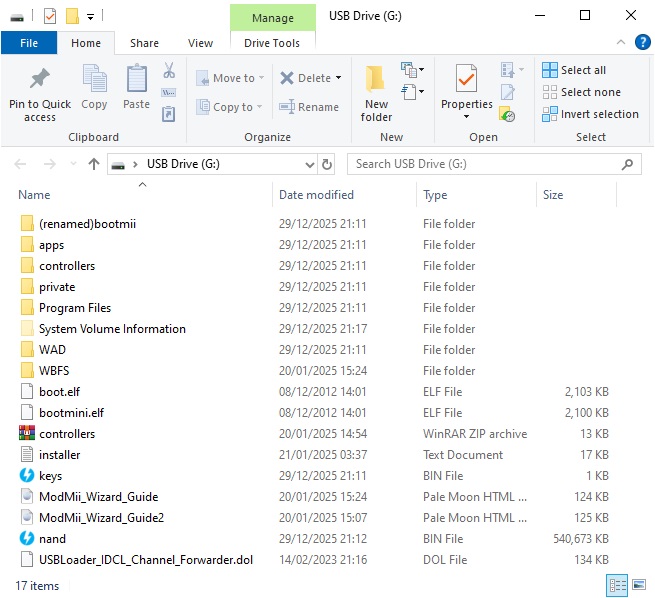Click the New item icon
The height and width of the screenshot is (598, 655).
(x=409, y=70)
